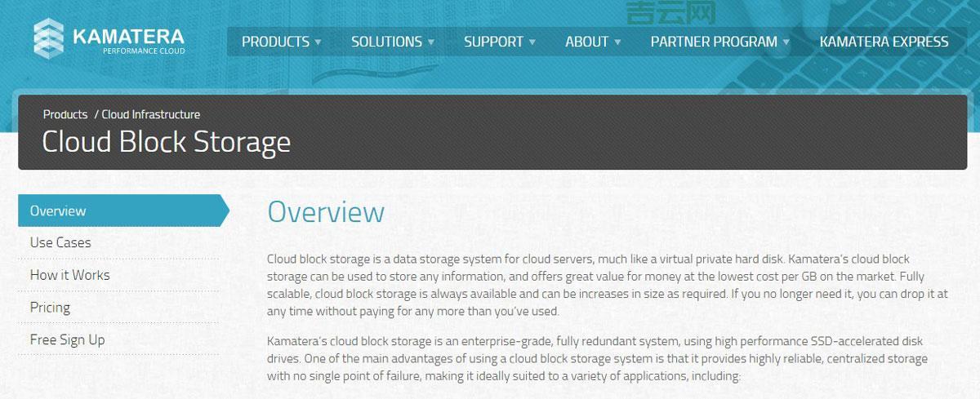Viewport: 980px width, 399px height.
Task: Click the Free Sign Up sidebar link
Action: 67,339
